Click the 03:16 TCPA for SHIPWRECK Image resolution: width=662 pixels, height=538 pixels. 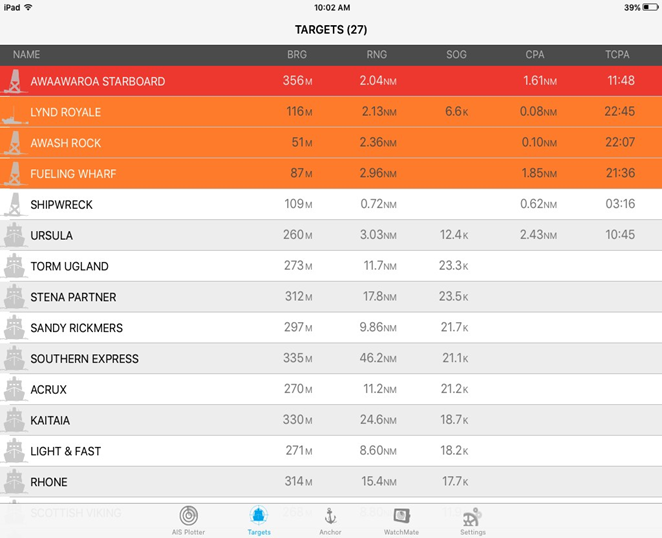coord(620,204)
